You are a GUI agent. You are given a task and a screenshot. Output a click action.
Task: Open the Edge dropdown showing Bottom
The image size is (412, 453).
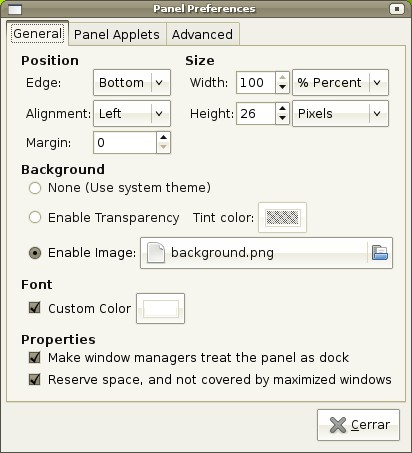point(132,82)
